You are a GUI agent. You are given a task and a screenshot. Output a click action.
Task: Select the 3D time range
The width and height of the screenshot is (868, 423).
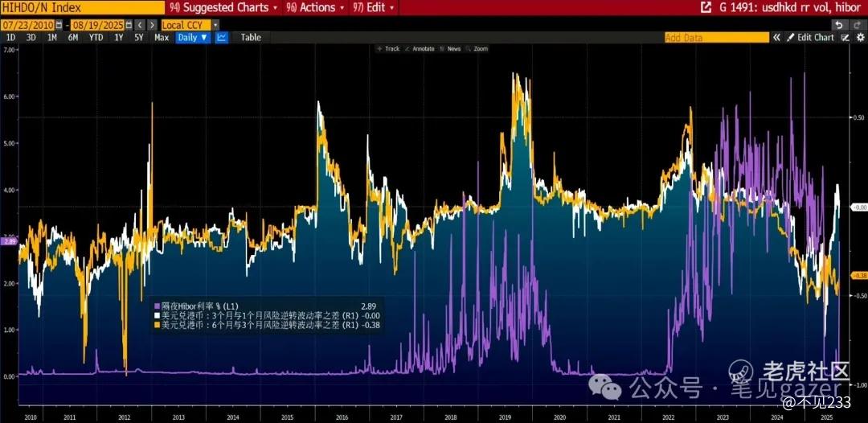[x=31, y=37]
